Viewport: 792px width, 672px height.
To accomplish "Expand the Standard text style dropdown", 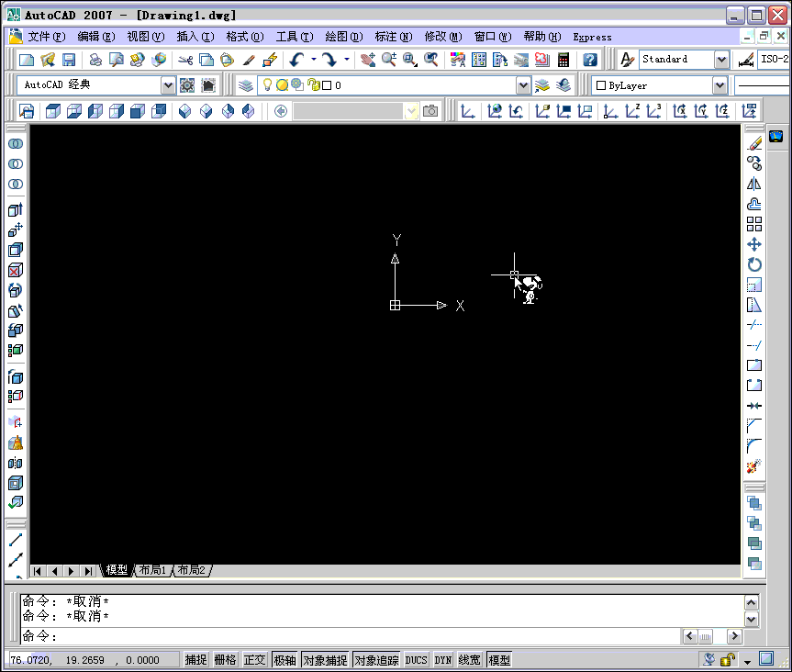I will click(x=721, y=60).
